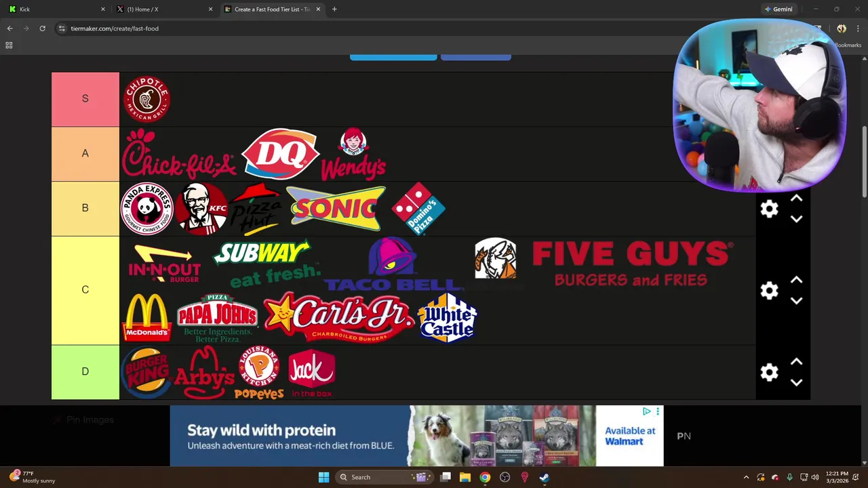Select the Sonic logo
This screenshot has height=488, width=868.
pyautogui.click(x=336, y=208)
